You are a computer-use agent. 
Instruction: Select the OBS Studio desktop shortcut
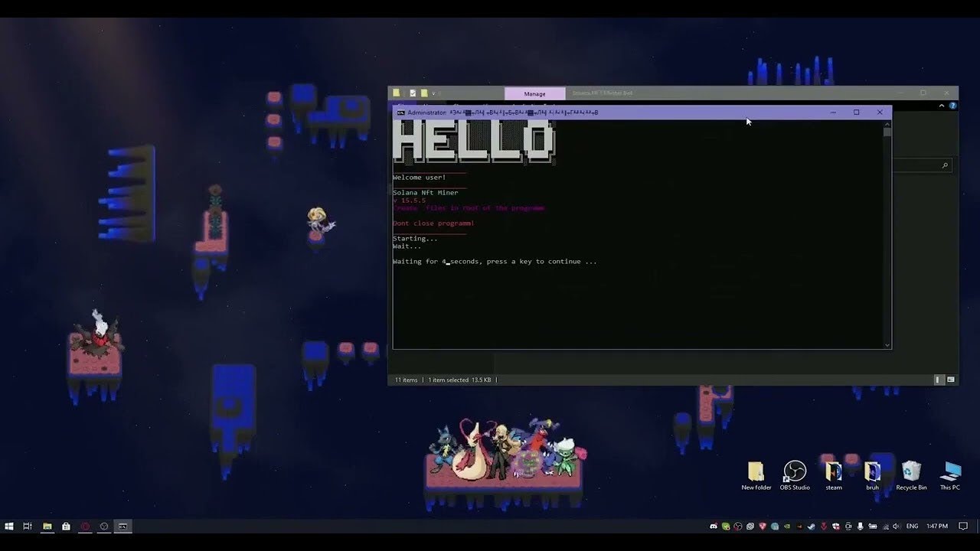click(x=795, y=476)
